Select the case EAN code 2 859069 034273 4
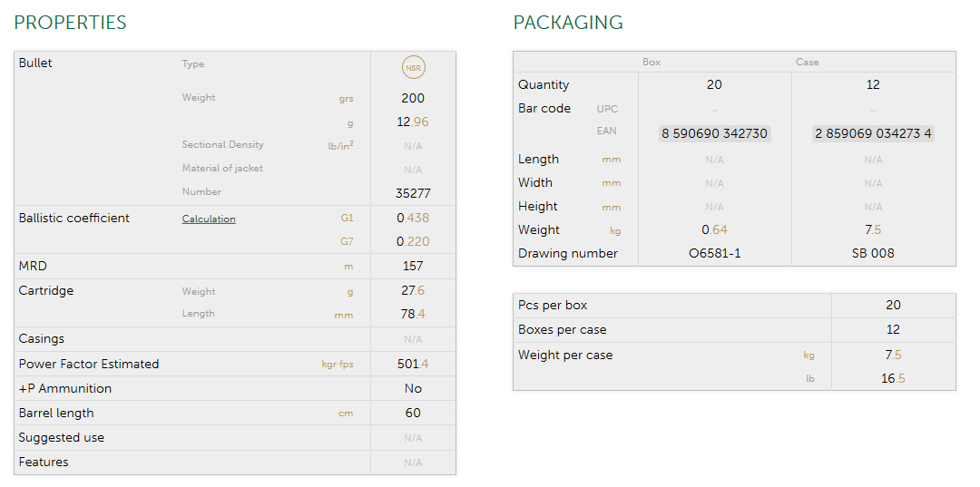Screen dimensions: 980x487 point(873,133)
